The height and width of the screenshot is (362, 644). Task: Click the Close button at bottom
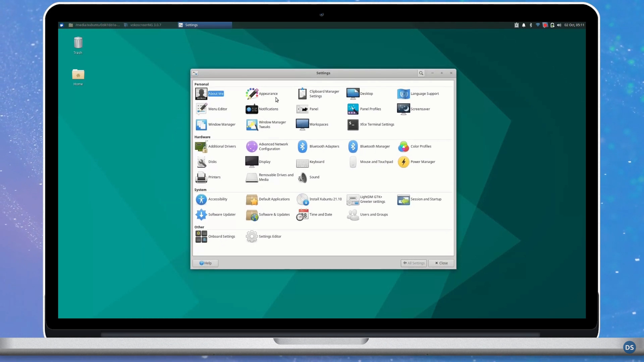(x=441, y=263)
